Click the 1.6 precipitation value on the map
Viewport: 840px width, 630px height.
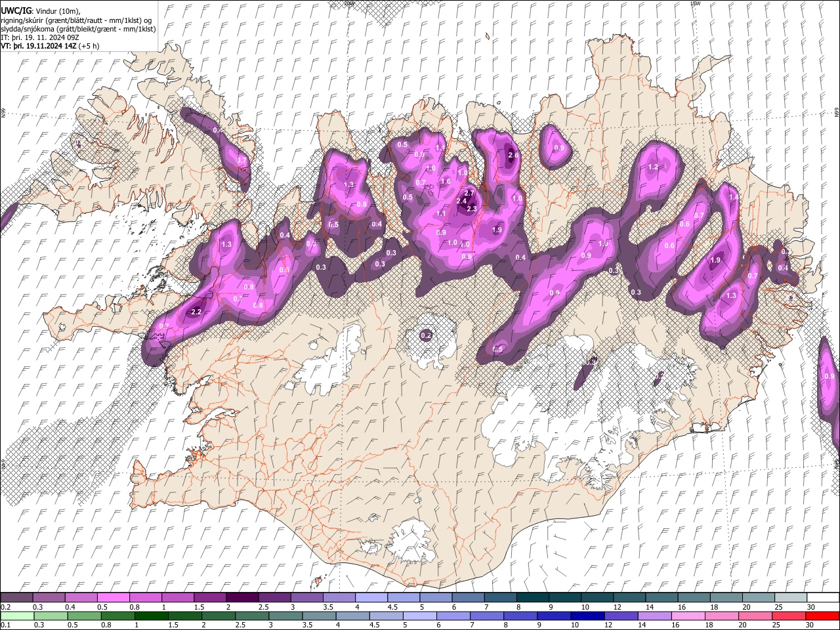446,182
